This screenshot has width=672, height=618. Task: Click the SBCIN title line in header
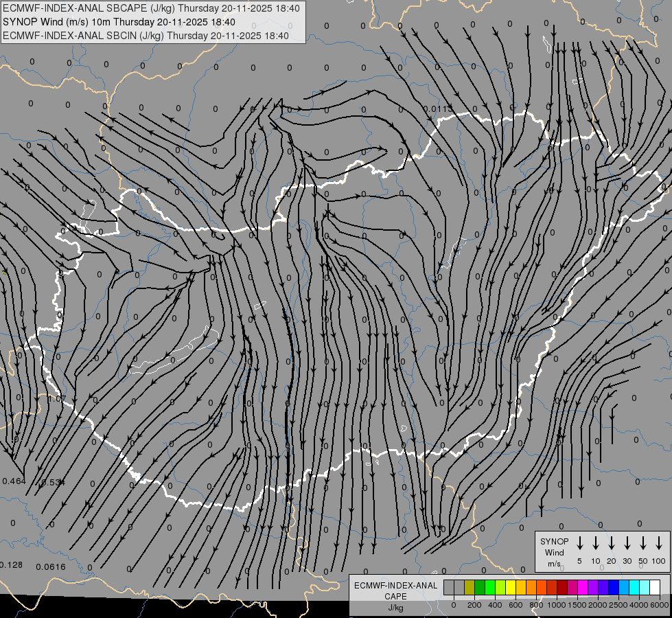[146, 36]
